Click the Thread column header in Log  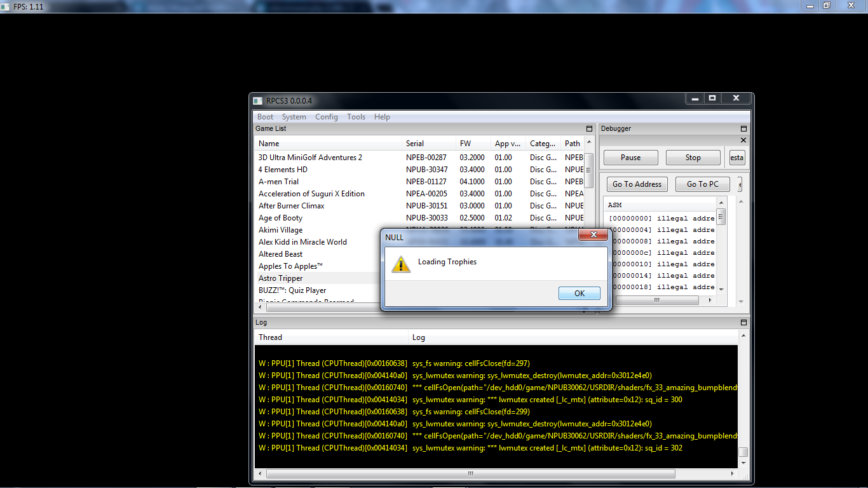click(331, 337)
